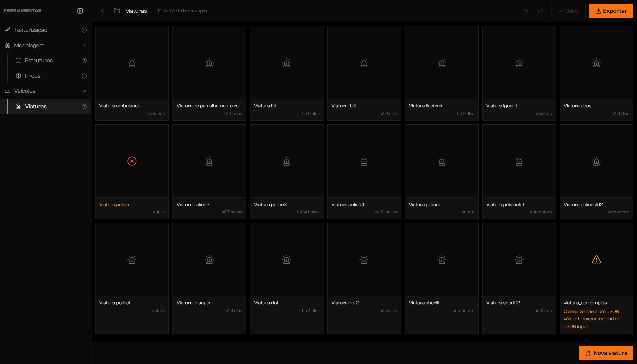637x364 pixels.
Task: Click the viaturas project name in header
Action: pos(136,11)
